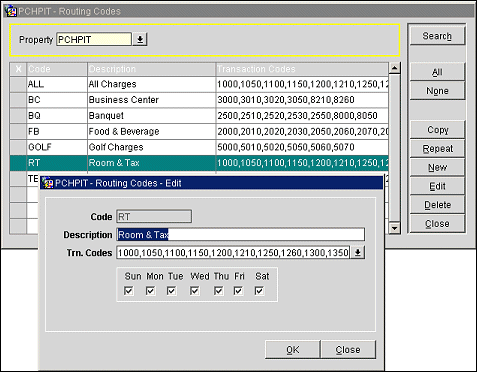
Task: Mark the X cell of the BC row
Action: point(18,100)
